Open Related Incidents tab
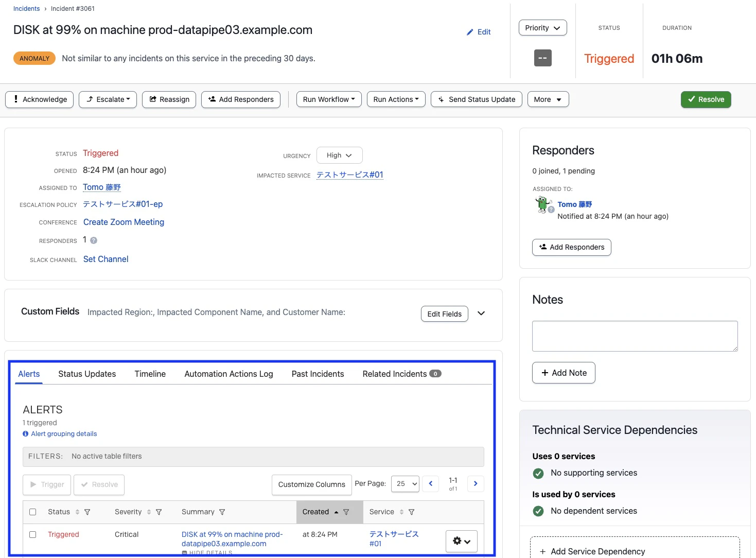This screenshot has width=756, height=558. pyautogui.click(x=402, y=374)
